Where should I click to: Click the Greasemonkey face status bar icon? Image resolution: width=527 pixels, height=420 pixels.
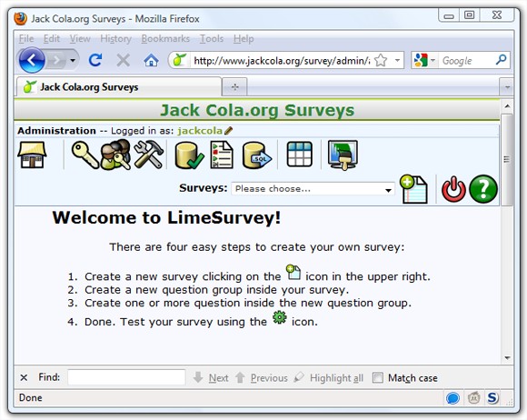473,398
